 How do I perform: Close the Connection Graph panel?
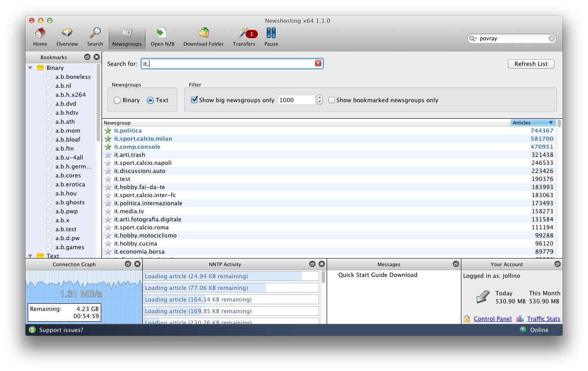[137, 264]
